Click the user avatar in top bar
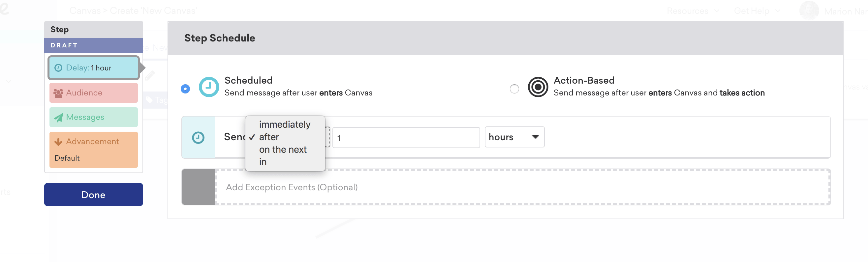868x262 pixels. pos(809,11)
